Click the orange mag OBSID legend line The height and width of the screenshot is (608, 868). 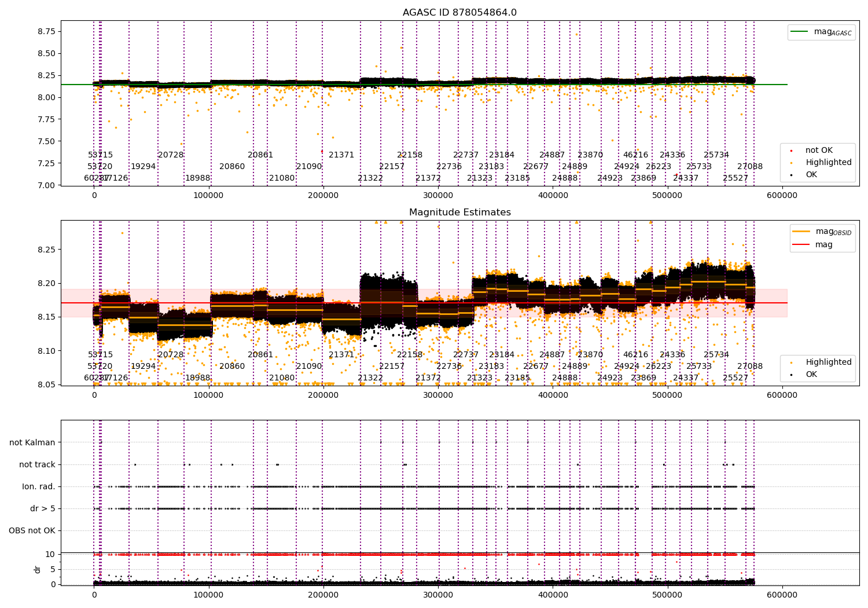802,232
